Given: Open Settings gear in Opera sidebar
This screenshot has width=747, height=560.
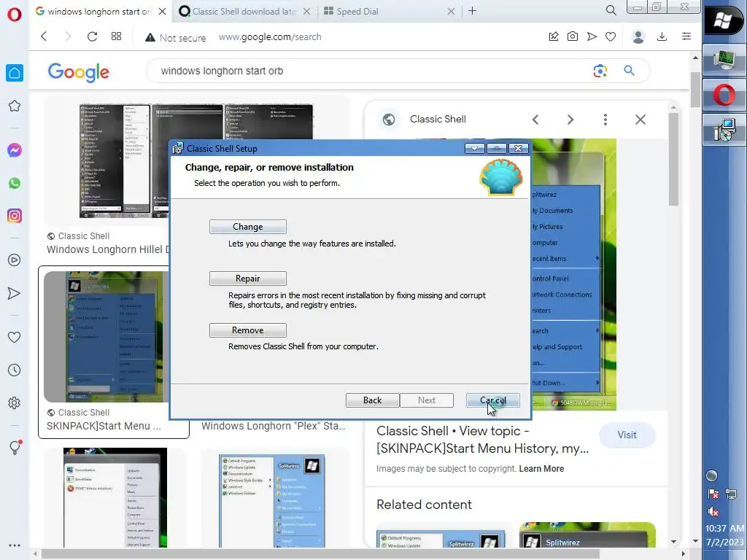Looking at the screenshot, I should [x=15, y=402].
